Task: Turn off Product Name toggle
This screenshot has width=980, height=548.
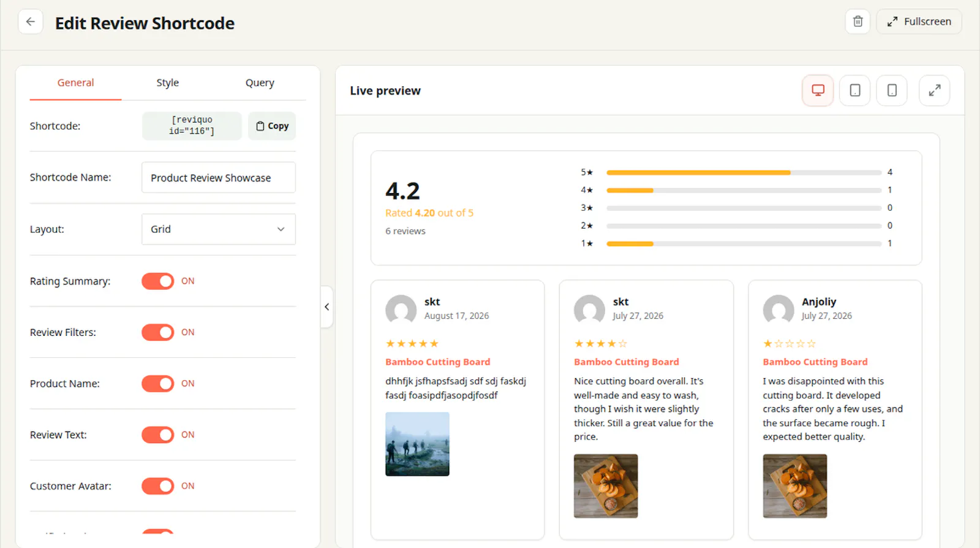Action: (158, 384)
